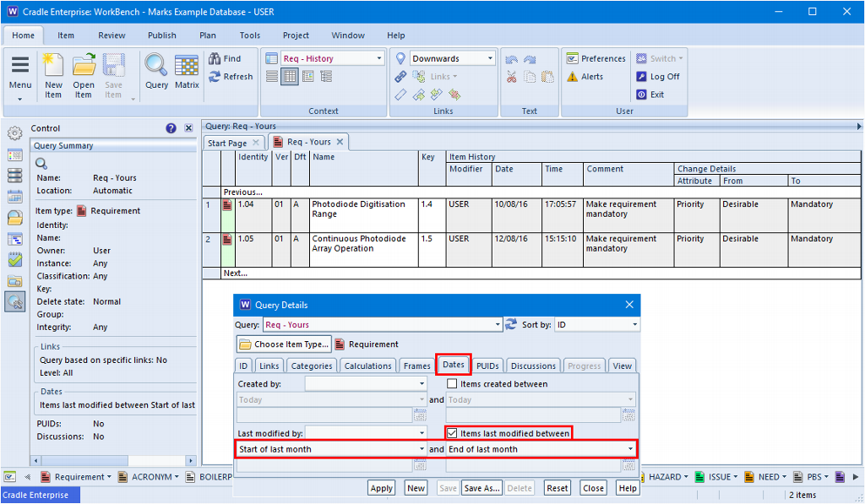Expand Query name Req - Yours dropdown
Screen dimensions: 865x504
[x=497, y=325]
